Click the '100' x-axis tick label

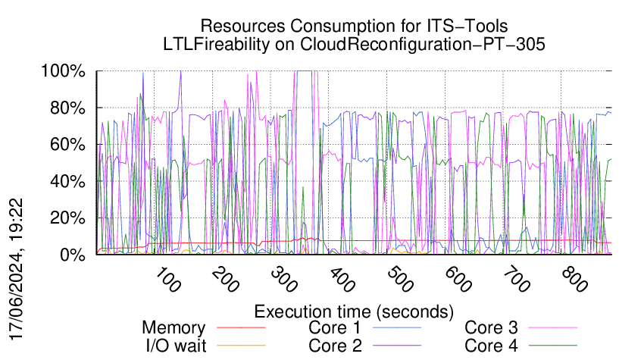pos(167,280)
